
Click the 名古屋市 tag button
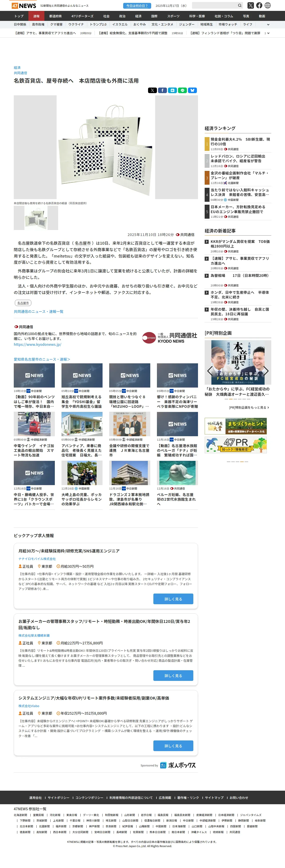(x=23, y=303)
